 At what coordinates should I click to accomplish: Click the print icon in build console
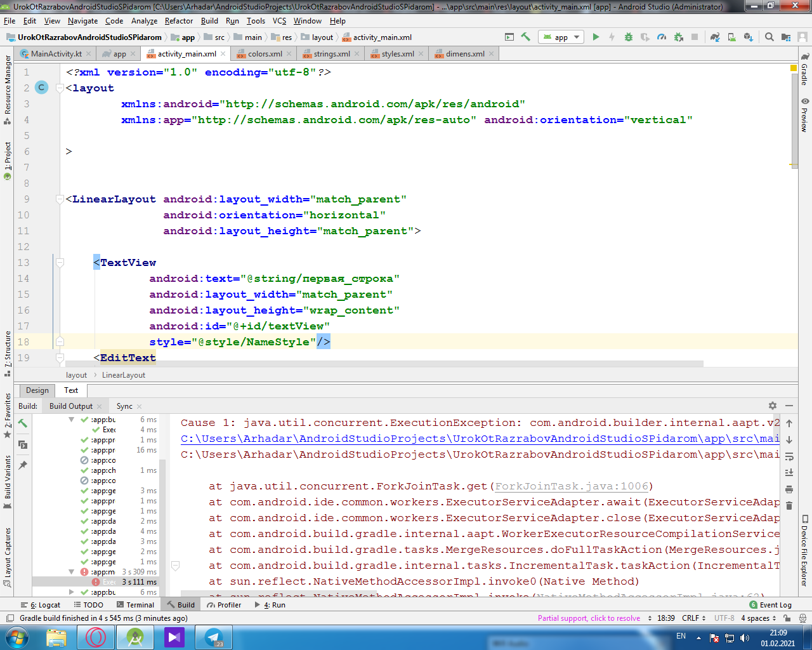[x=789, y=489]
